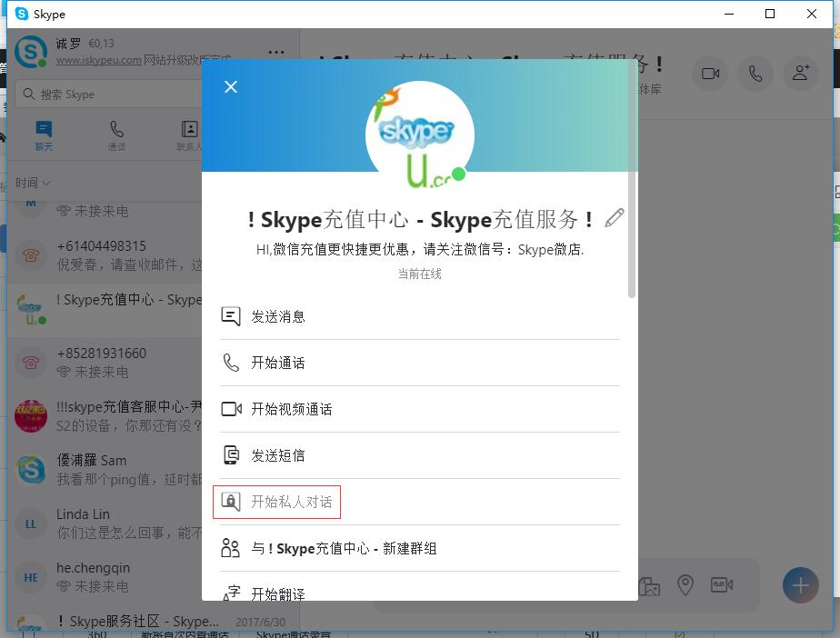Viewport: 840px width, 638px height.
Task: Click the lock icon for private conversation
Action: (x=231, y=502)
